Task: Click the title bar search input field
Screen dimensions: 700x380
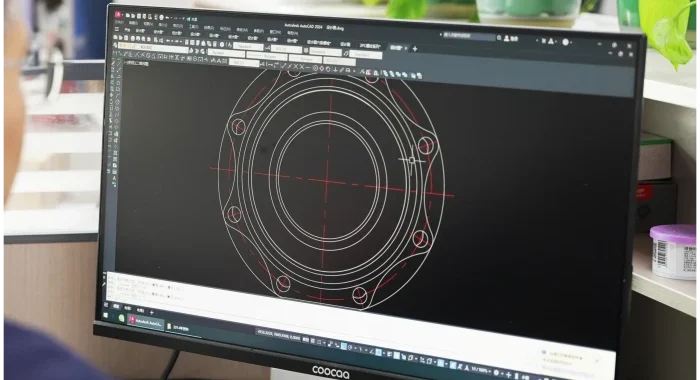Action: pyautogui.click(x=469, y=36)
